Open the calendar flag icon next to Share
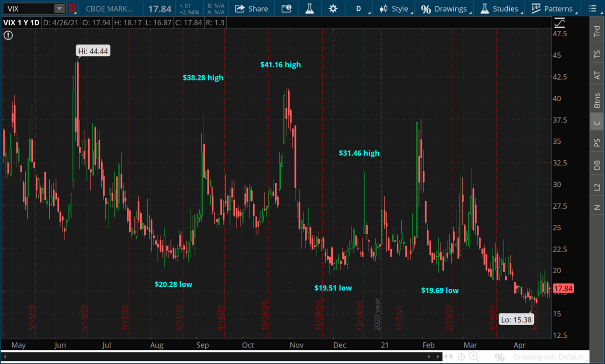The width and height of the screenshot is (605, 364). pos(286,9)
